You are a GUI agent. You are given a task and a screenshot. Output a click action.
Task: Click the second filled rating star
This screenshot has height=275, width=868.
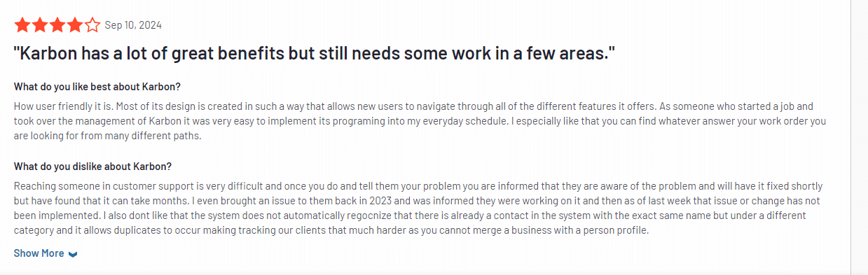[x=39, y=26]
